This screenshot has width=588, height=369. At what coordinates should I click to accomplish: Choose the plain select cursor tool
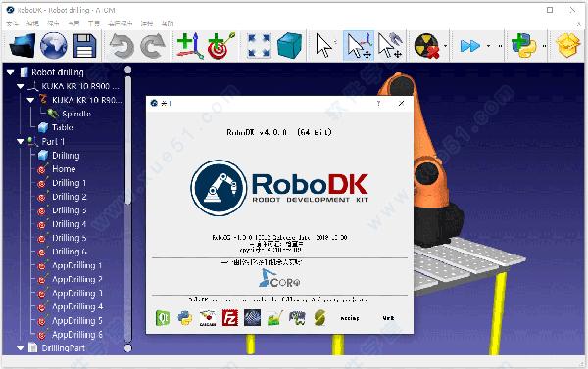coord(324,46)
